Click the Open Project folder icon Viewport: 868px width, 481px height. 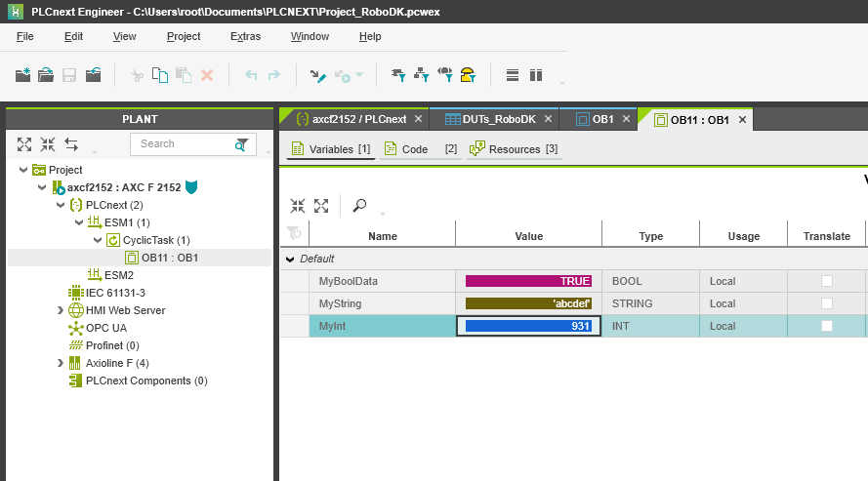pos(46,75)
